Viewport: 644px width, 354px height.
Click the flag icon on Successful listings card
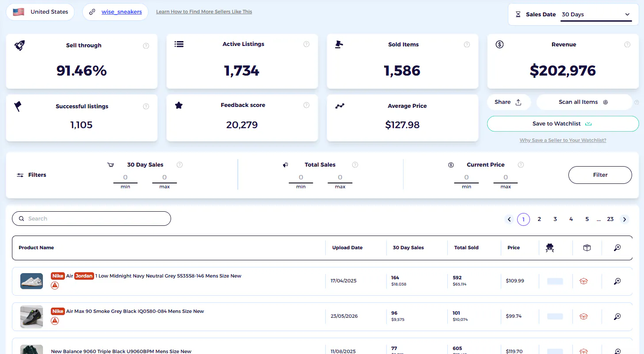(x=18, y=106)
